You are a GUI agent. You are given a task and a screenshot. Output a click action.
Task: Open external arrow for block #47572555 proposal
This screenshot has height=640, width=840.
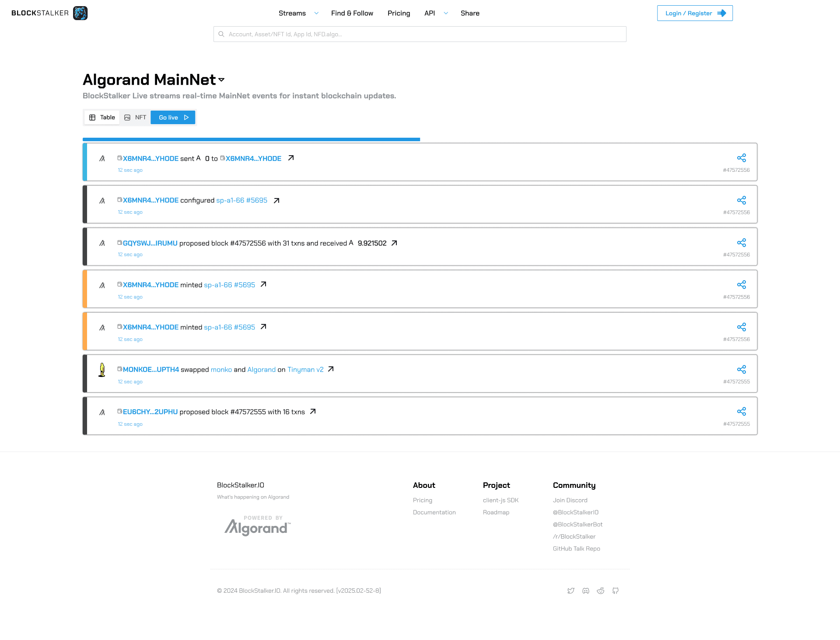tap(313, 411)
